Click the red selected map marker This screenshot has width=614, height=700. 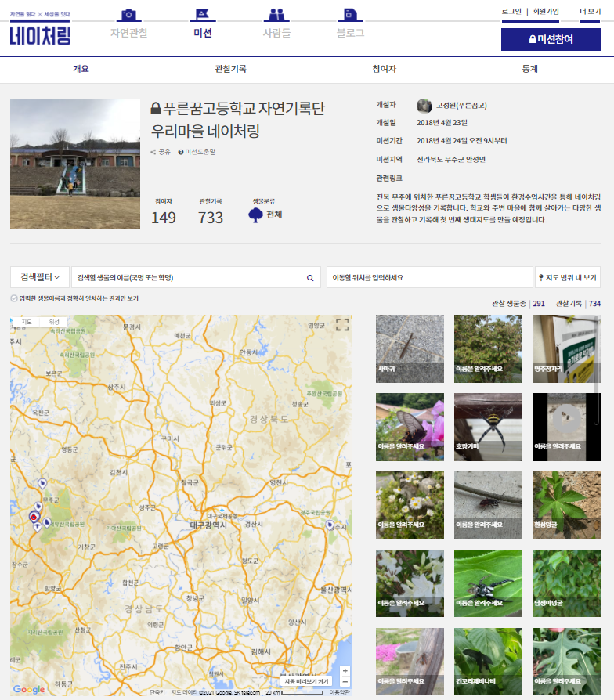pyautogui.click(x=34, y=517)
